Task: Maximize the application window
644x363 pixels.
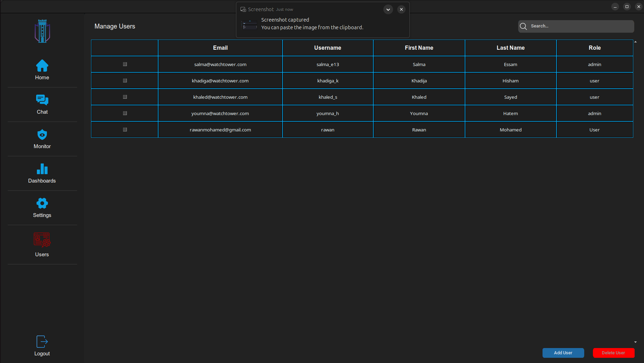Action: [627, 7]
